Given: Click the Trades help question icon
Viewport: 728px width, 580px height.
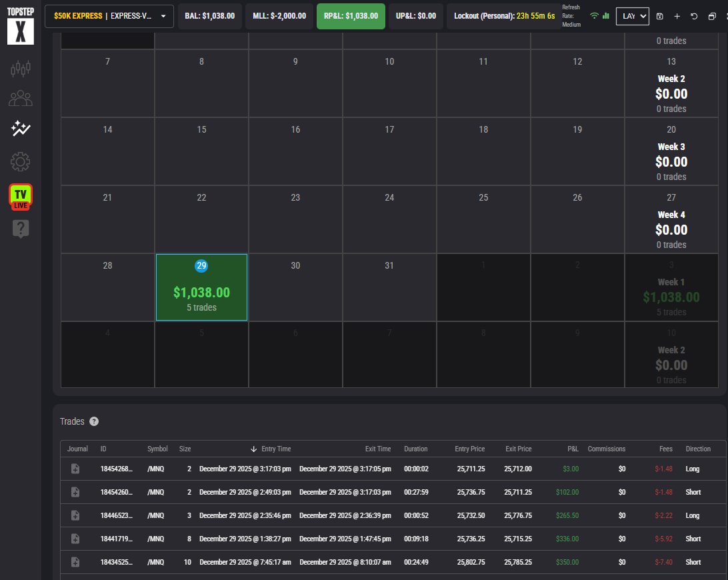Looking at the screenshot, I should pyautogui.click(x=94, y=421).
